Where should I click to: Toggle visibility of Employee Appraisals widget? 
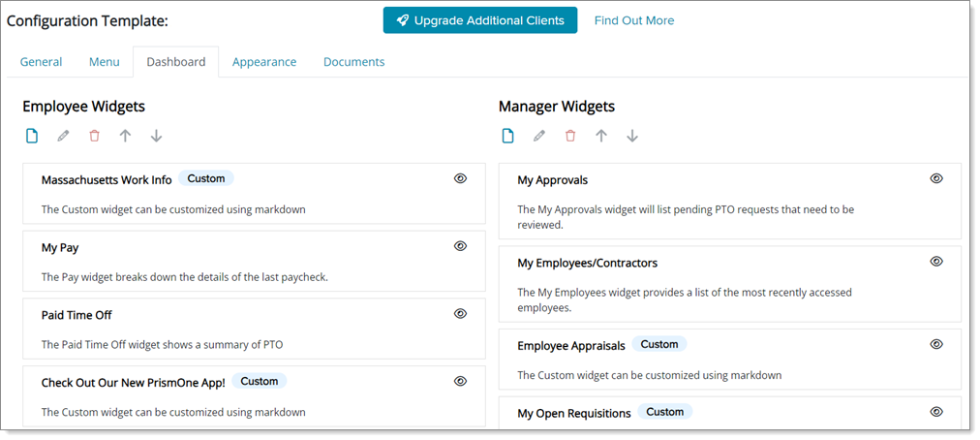point(936,344)
